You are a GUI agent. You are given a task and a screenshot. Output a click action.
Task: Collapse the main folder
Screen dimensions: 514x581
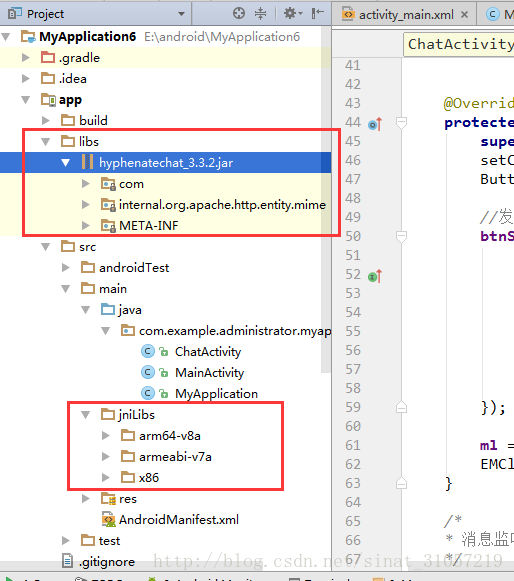(66, 289)
